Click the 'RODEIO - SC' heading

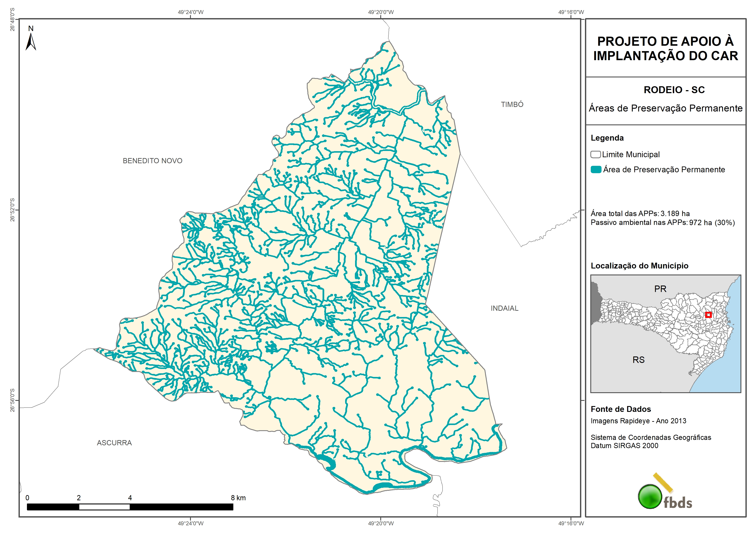pos(674,90)
